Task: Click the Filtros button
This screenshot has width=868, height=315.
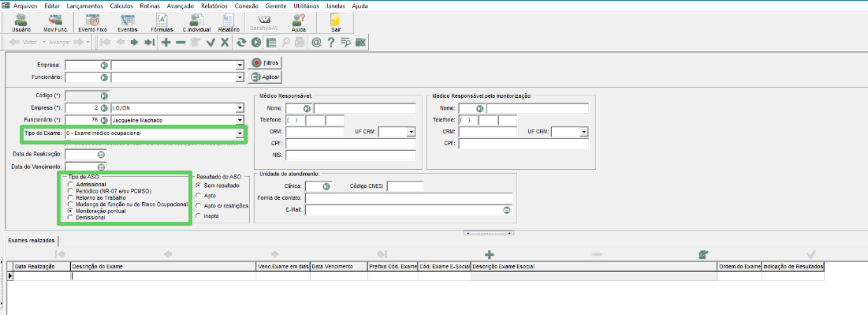Action: tap(266, 62)
